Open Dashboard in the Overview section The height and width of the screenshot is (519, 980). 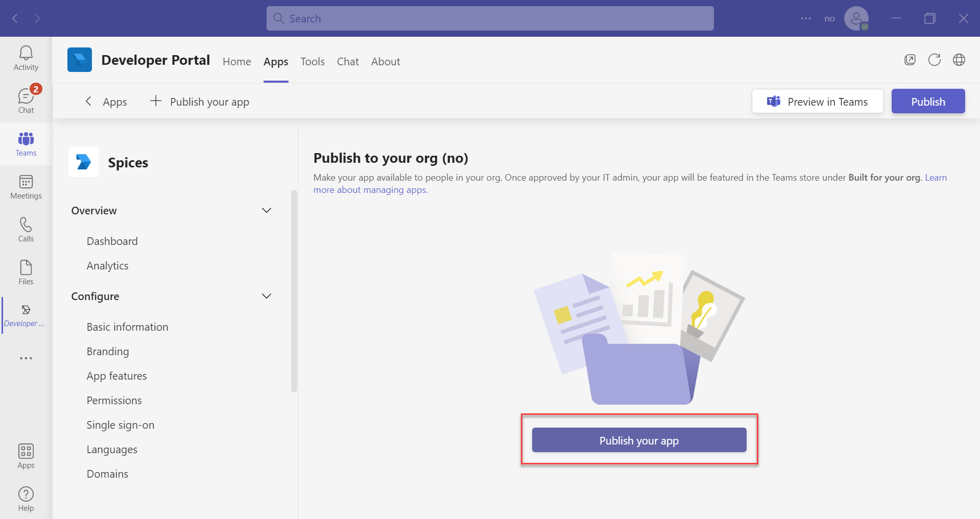[112, 241]
